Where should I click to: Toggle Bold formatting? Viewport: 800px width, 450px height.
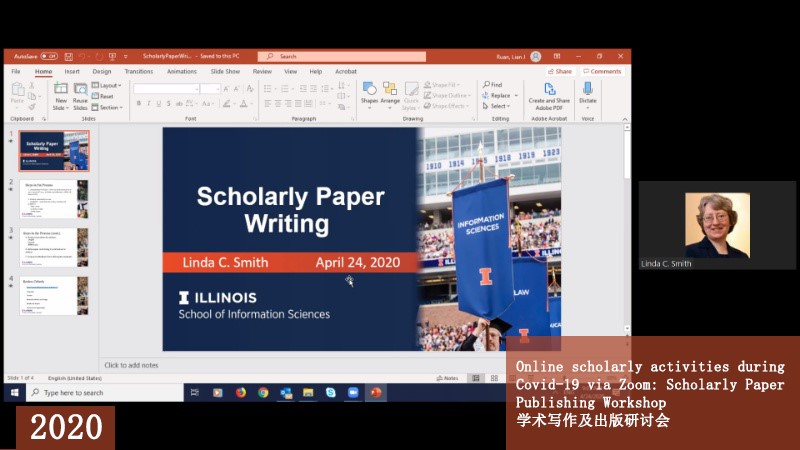(139, 104)
